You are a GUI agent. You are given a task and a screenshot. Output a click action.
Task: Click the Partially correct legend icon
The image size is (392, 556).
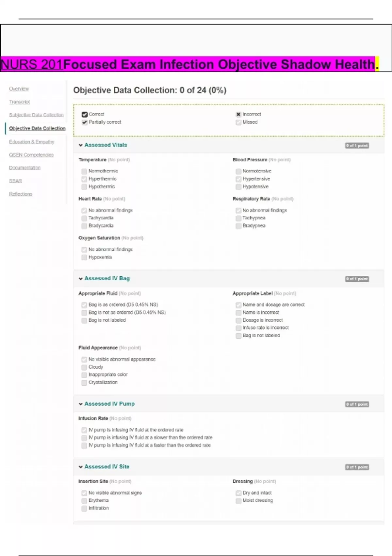[x=85, y=122]
